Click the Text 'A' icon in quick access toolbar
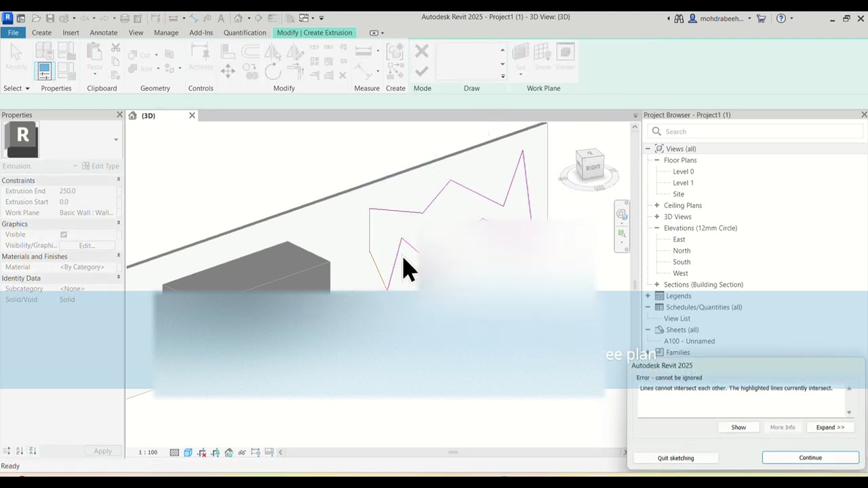 point(221,18)
